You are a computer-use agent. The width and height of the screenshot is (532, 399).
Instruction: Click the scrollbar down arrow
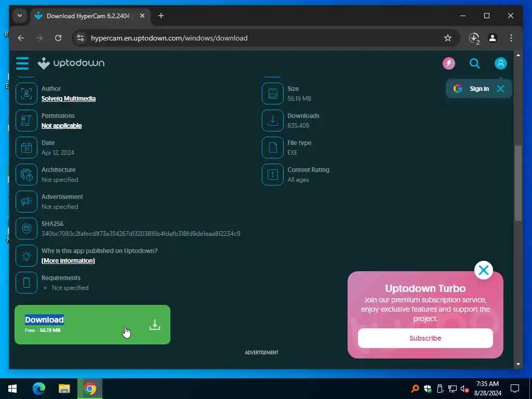(518, 364)
